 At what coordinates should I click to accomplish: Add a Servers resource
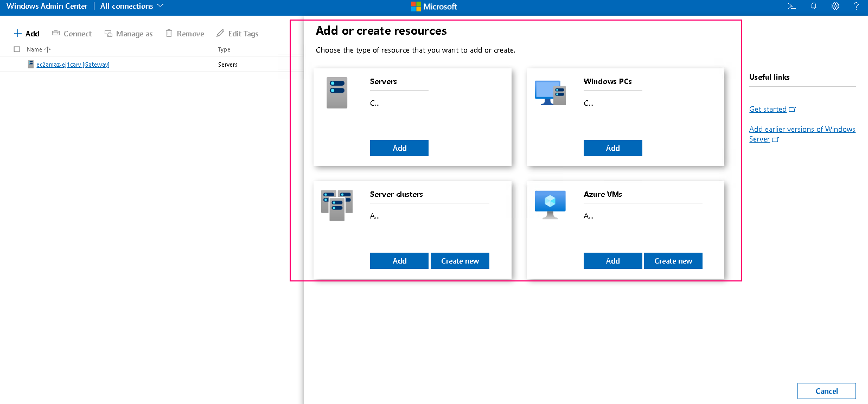coord(399,148)
